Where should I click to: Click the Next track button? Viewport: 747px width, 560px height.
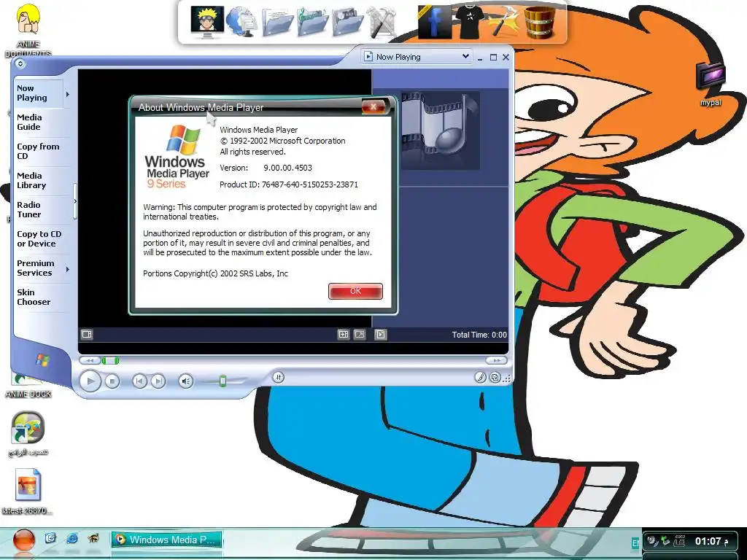click(158, 381)
